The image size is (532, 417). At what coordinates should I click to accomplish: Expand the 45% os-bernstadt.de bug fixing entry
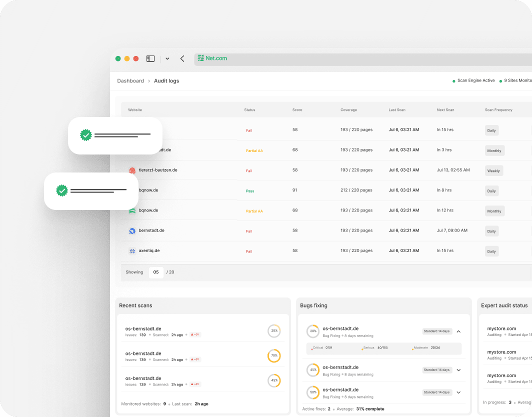(458, 370)
